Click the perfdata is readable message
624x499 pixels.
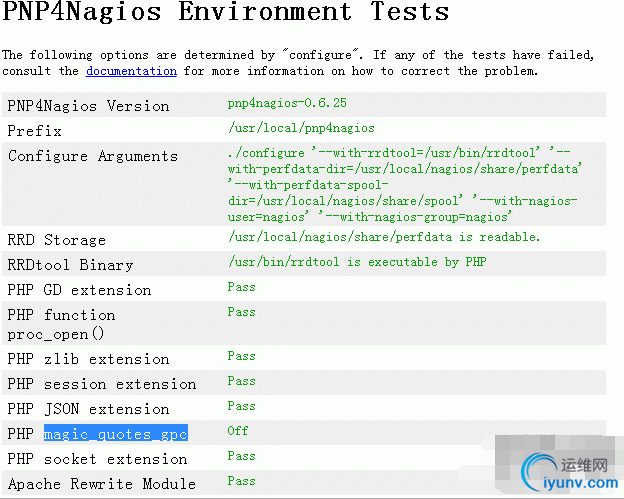pos(383,237)
